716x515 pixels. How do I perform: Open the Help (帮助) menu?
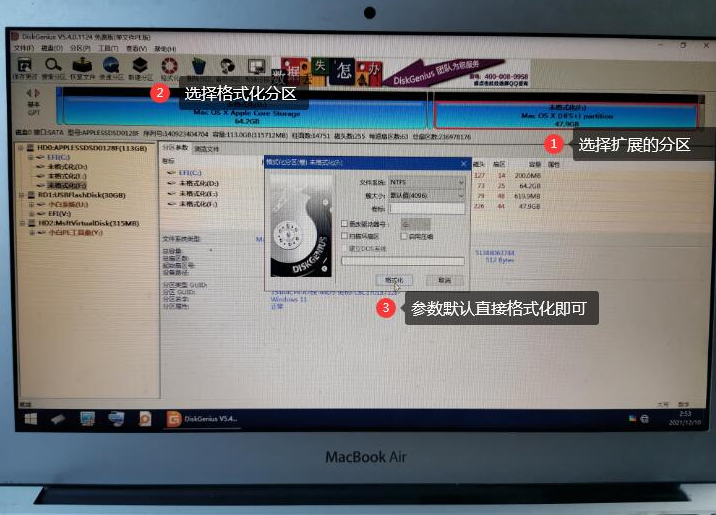(x=165, y=48)
